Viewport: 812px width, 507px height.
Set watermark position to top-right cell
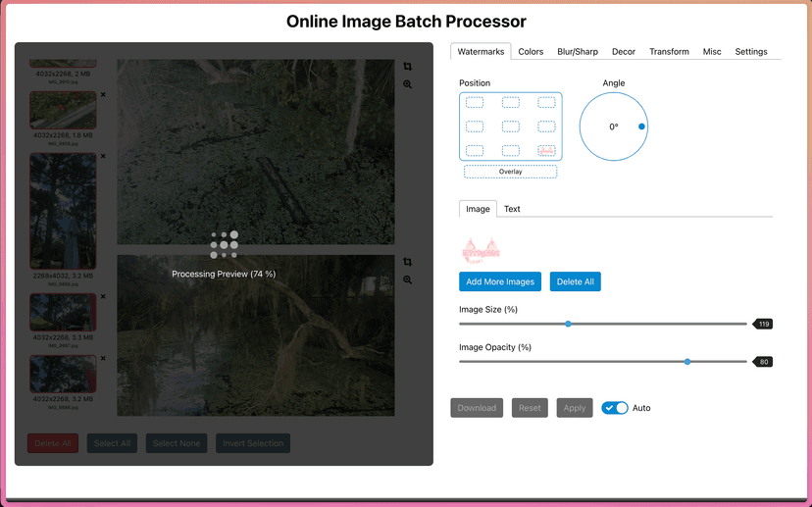(546, 103)
